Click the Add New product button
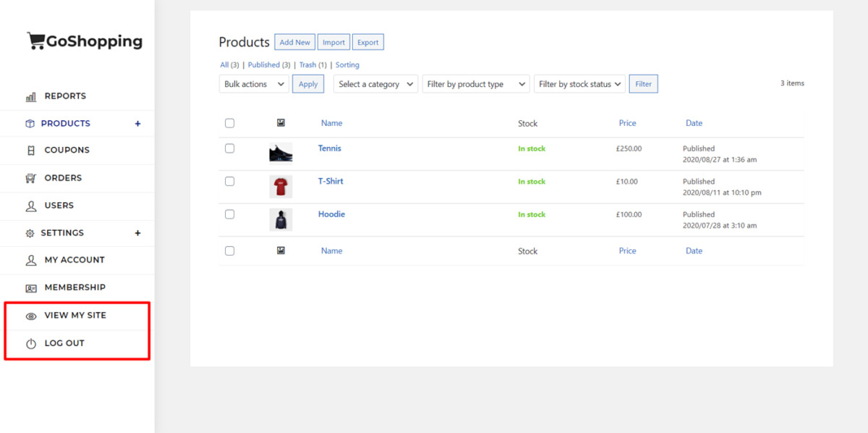Screen dimensions: 868x433 tap(295, 42)
